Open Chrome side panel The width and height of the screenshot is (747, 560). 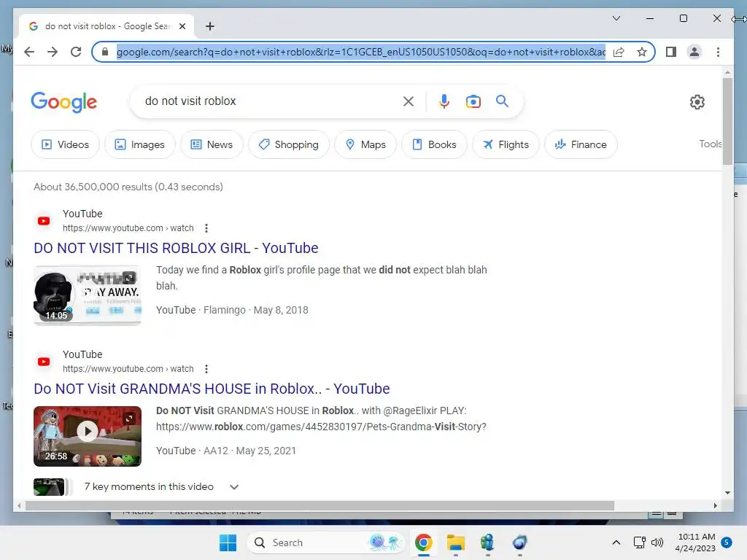tap(671, 52)
